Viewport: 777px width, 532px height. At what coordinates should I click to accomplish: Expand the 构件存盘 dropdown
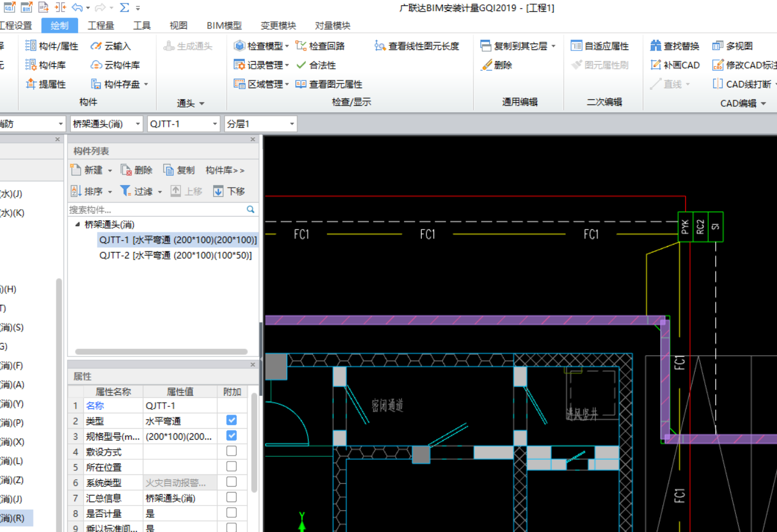(146, 85)
